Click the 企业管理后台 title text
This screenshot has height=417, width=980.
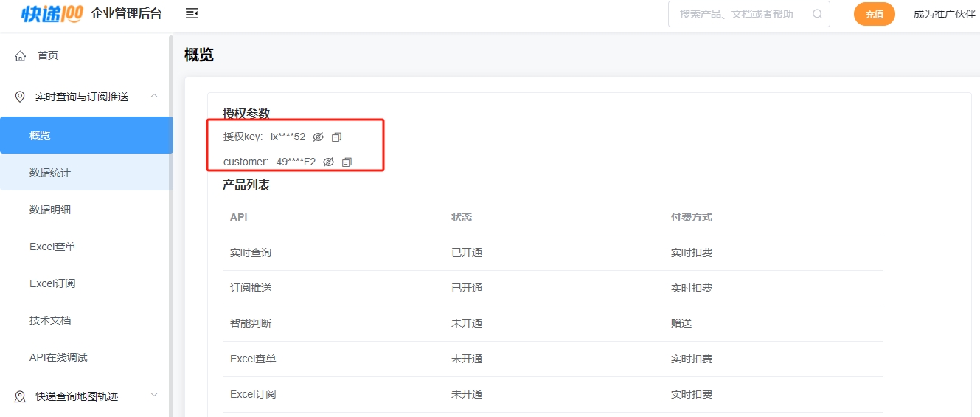point(127,13)
